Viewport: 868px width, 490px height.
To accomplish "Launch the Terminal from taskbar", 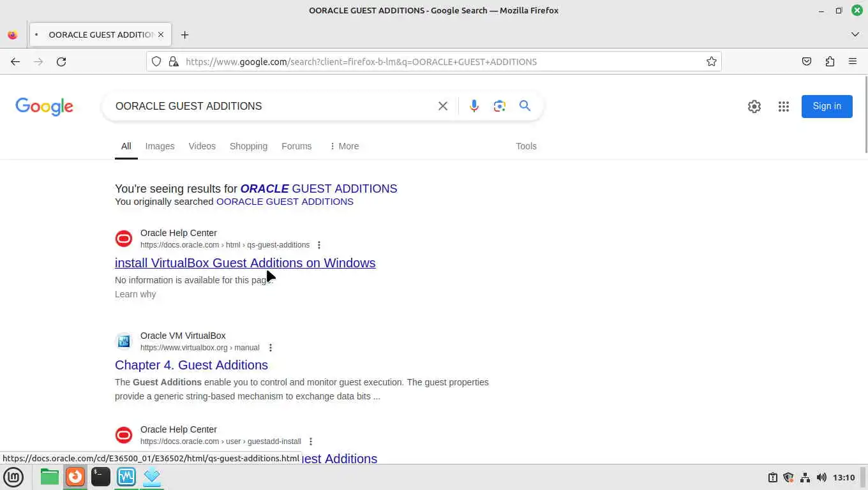I will (x=101, y=477).
